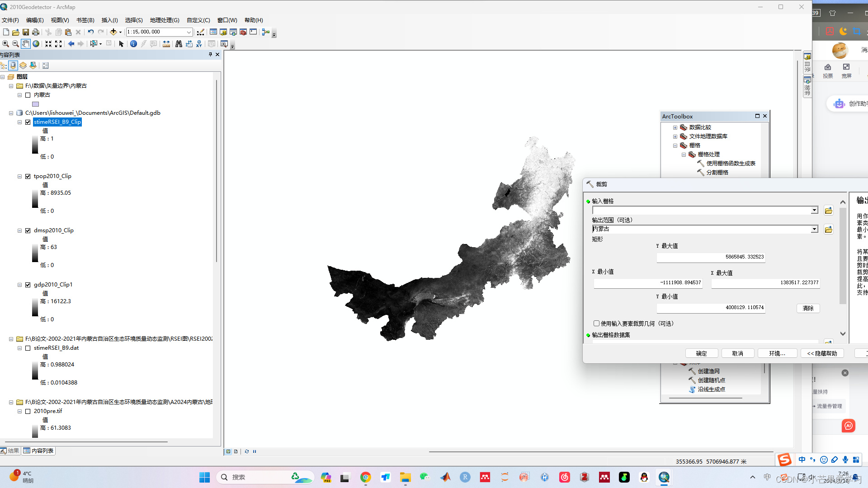Open the Go To XY tool
The width and height of the screenshot is (868, 488).
click(199, 44)
